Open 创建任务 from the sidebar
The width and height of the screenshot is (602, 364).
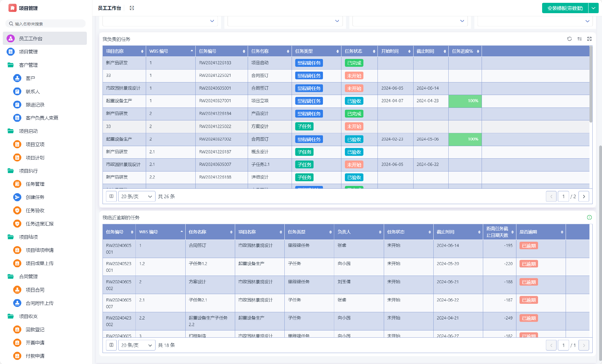tap(35, 197)
